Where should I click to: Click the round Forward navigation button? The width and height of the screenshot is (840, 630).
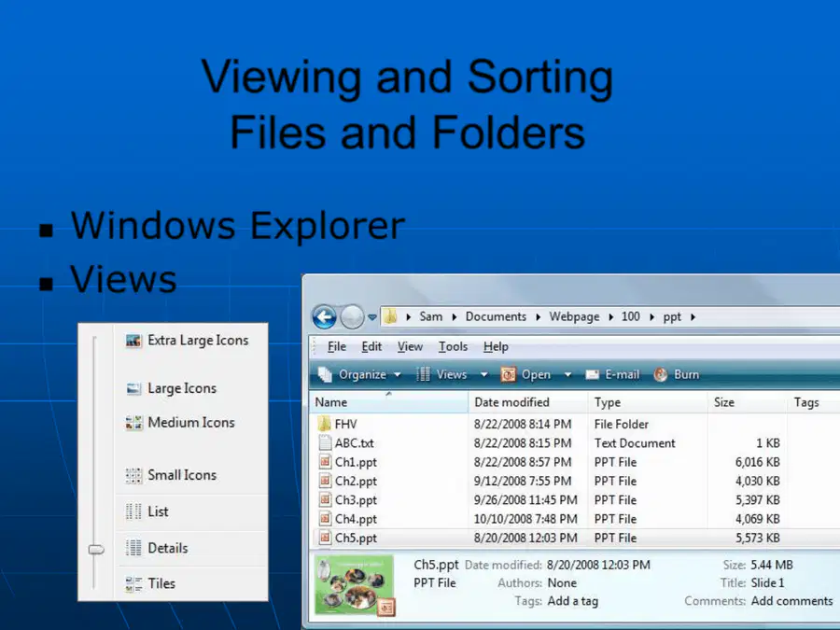[352, 317]
